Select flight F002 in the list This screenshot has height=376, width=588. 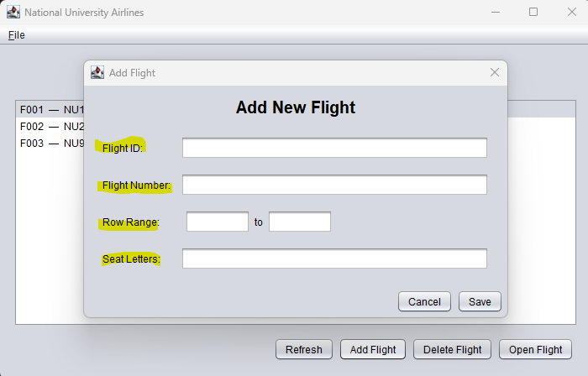tap(50, 127)
